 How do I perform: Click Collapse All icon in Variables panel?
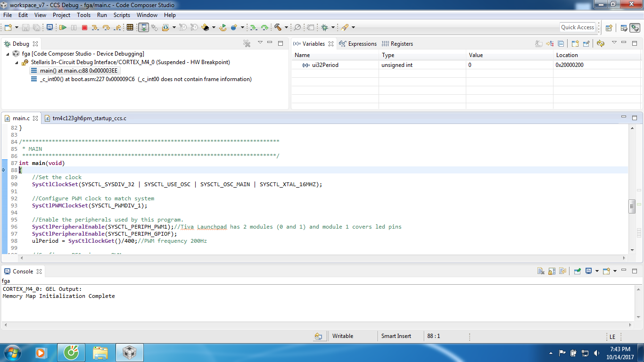(x=561, y=43)
